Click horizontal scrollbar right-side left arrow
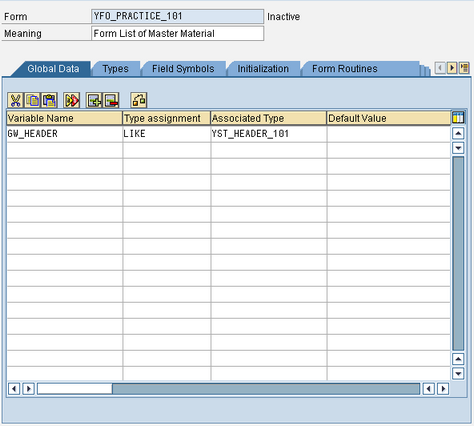The image size is (474, 426). coord(429,389)
